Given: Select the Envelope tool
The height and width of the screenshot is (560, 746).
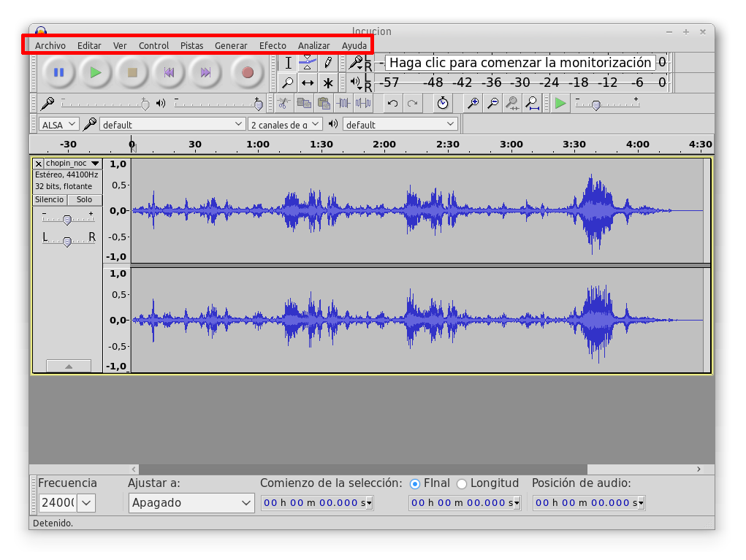Looking at the screenshot, I should point(308,63).
